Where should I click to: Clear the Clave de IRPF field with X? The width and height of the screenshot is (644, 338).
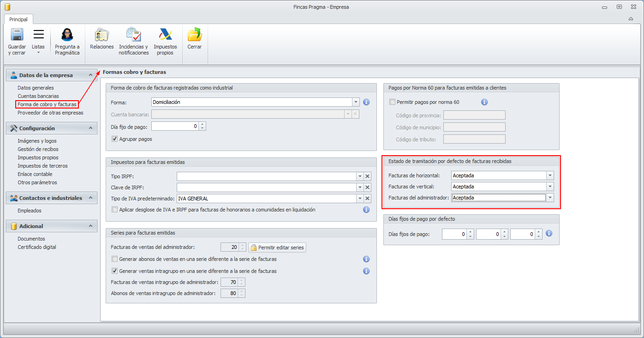tap(368, 187)
